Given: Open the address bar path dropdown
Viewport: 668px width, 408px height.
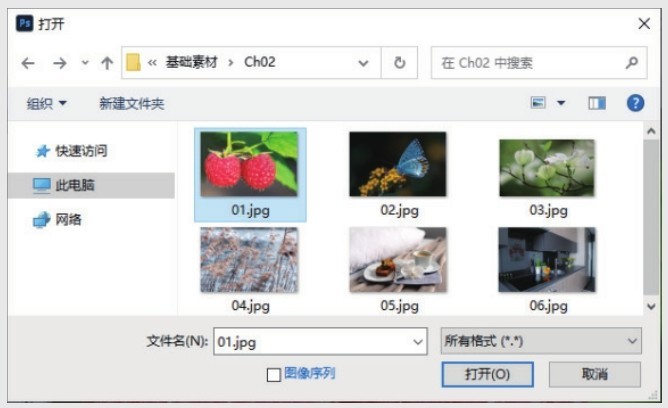Looking at the screenshot, I should click(x=363, y=63).
